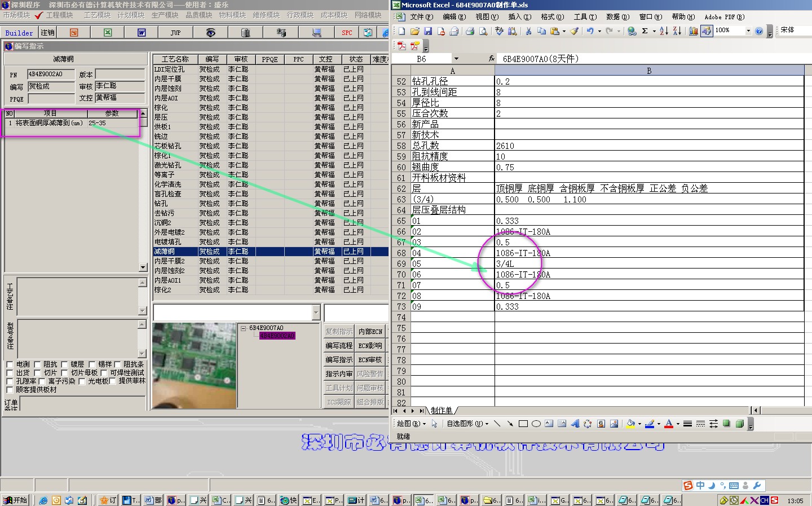Open Excel Help question mark icon
This screenshot has height=506, width=812.
click(759, 31)
